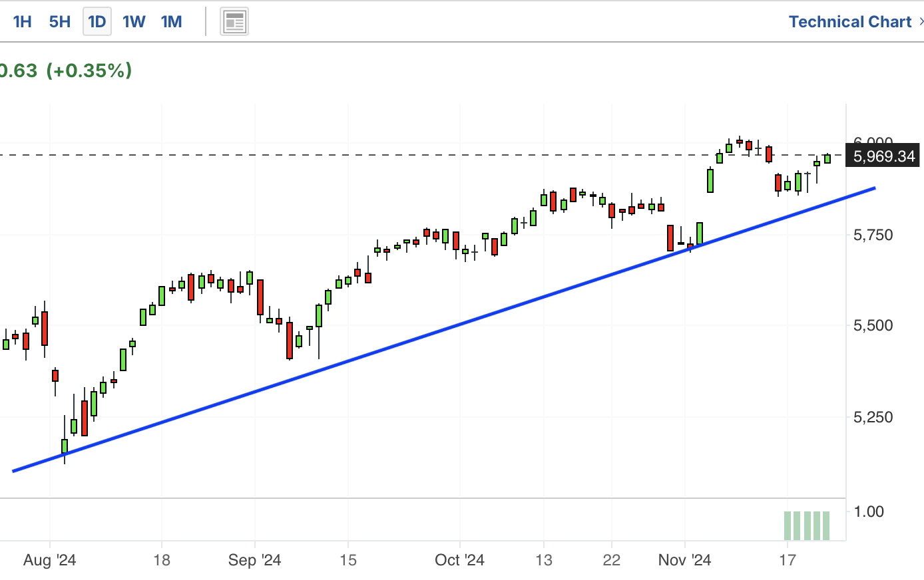This screenshot has width=924, height=580.
Task: Click the 18 date axis label
Action: click(162, 560)
